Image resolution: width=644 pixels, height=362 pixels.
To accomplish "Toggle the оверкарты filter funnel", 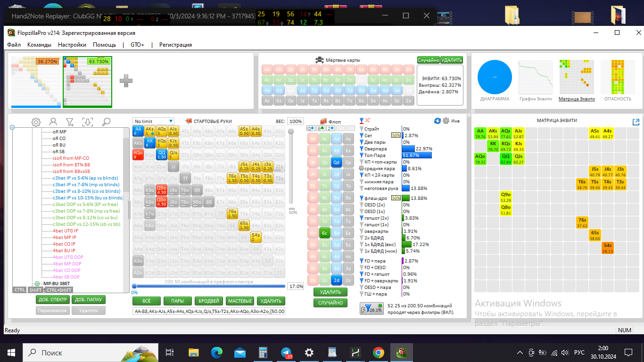I will (362, 231).
